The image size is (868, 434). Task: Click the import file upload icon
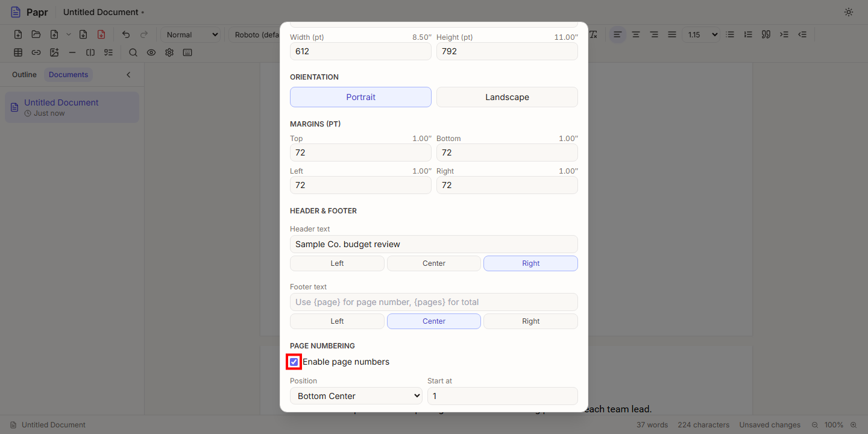click(x=54, y=34)
